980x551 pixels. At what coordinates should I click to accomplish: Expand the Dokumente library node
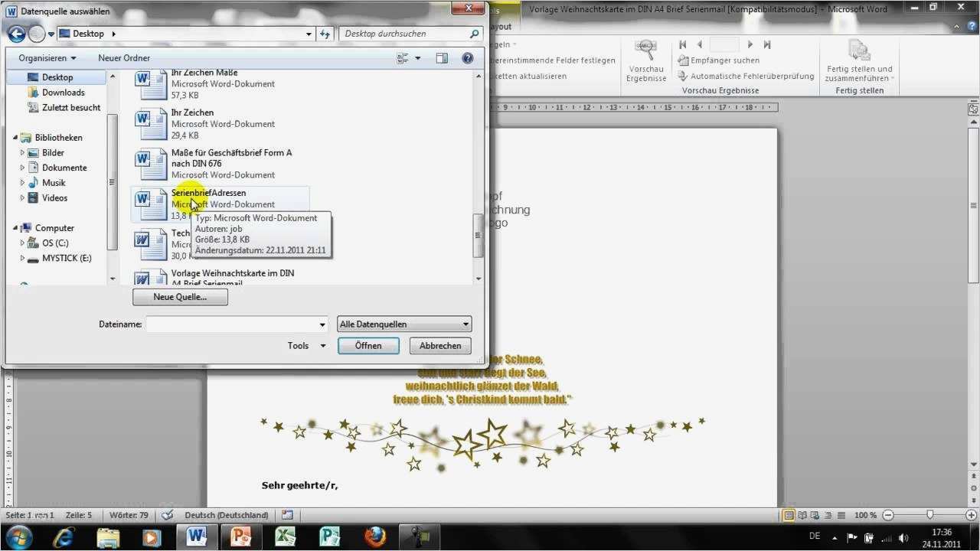point(22,168)
